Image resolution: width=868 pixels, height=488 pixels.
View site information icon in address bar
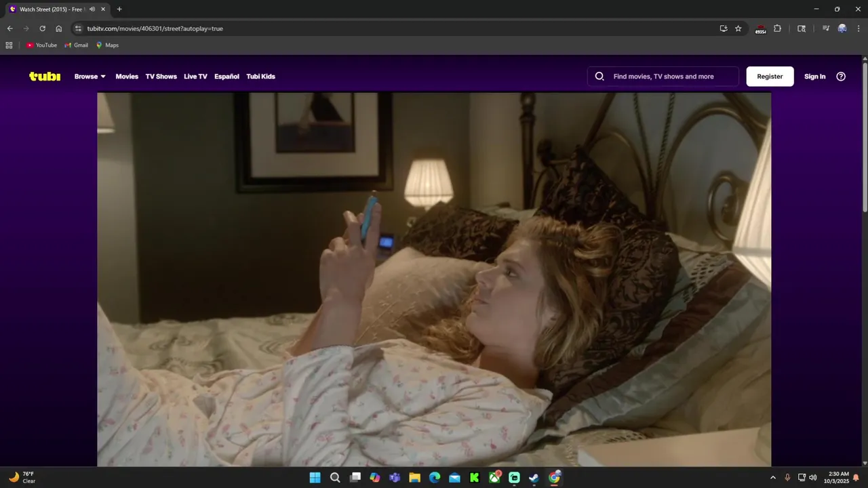point(78,28)
